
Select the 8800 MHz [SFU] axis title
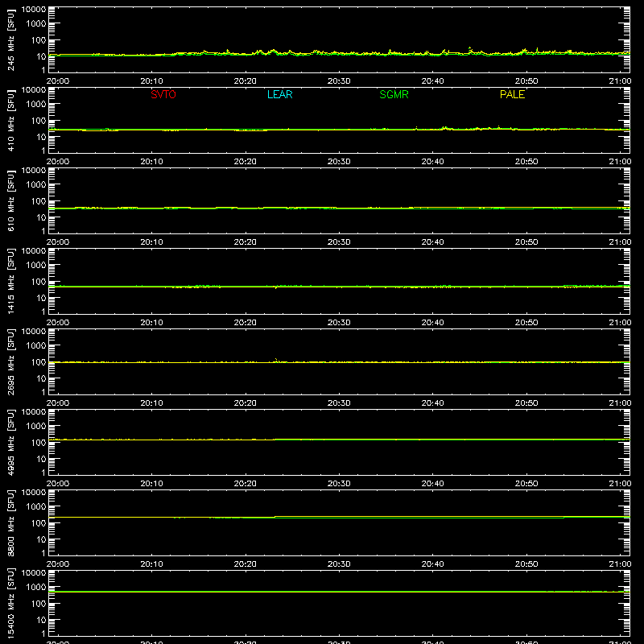[10, 522]
